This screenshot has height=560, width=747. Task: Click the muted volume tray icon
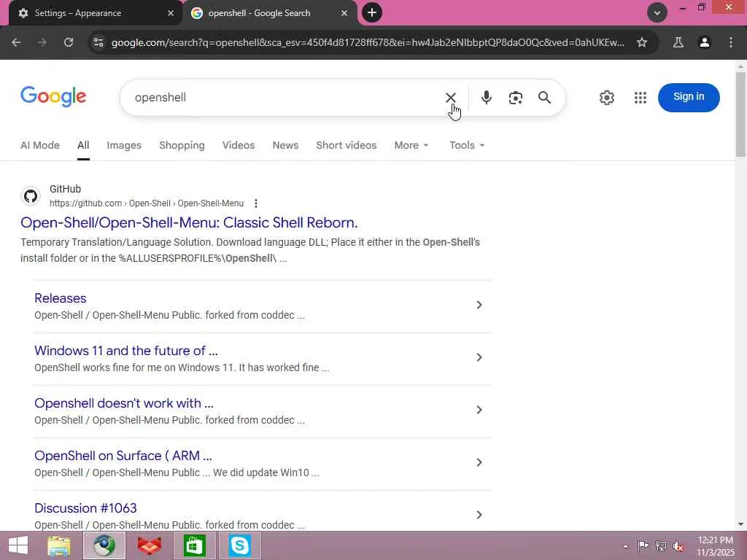click(678, 546)
